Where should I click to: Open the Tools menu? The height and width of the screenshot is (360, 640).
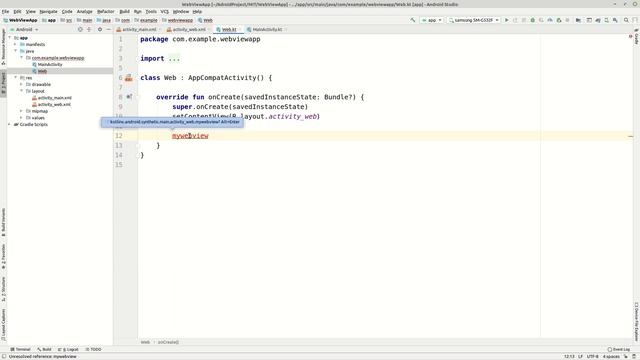(151, 11)
